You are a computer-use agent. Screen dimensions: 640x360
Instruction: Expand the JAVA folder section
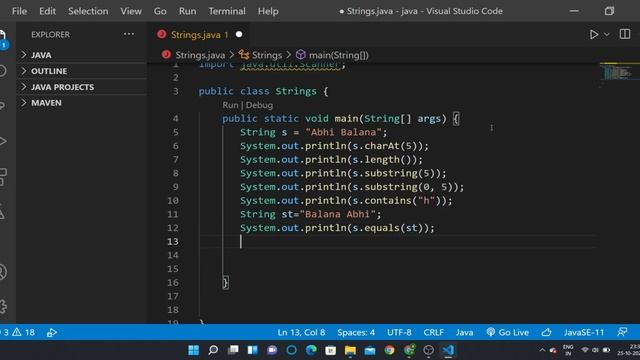point(82,55)
